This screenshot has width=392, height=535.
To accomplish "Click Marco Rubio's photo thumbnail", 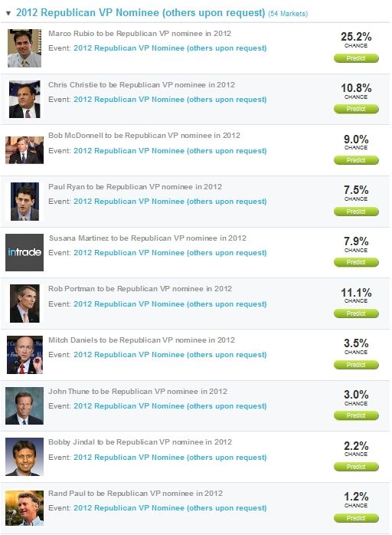I will tap(24, 48).
